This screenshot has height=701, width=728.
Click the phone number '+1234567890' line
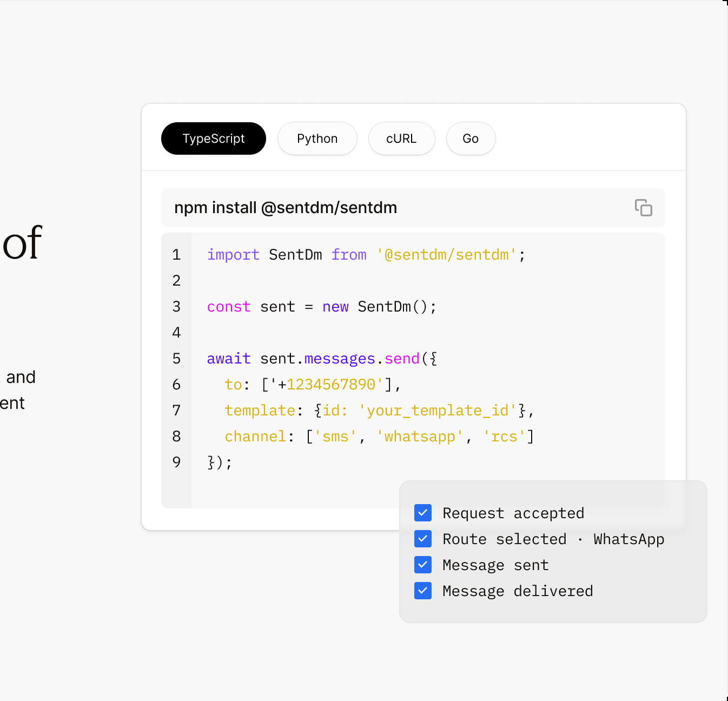[x=313, y=385]
